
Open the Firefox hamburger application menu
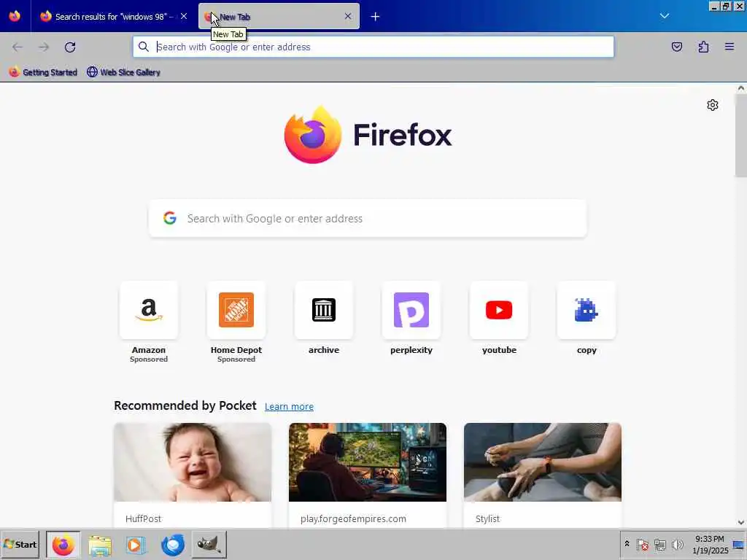click(729, 47)
